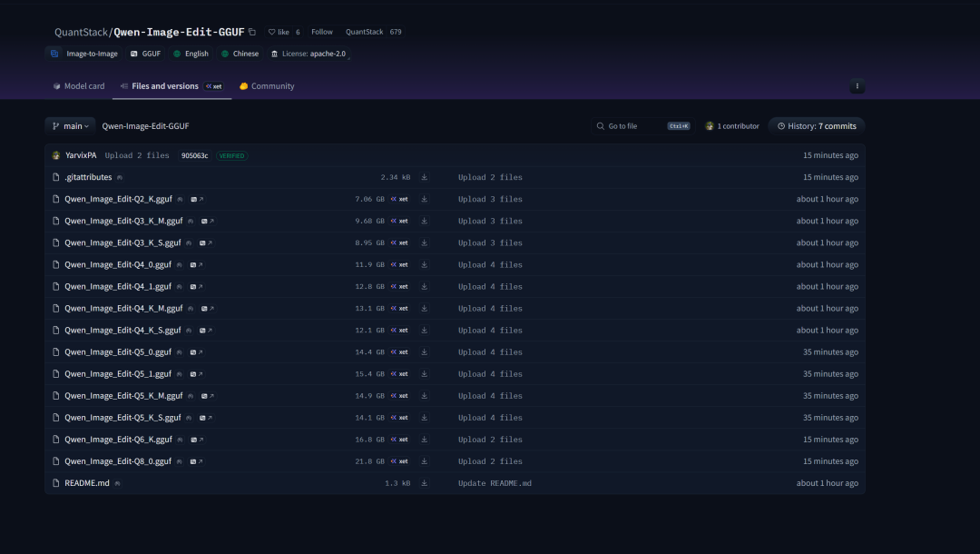Open 'Upload 2 files' commit for Q6_K.gguf

click(490, 440)
